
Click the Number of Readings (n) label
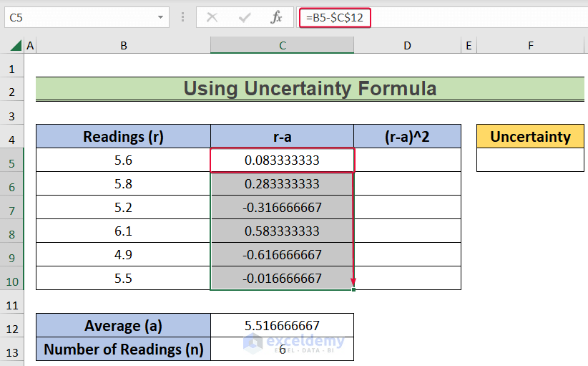coord(123,349)
